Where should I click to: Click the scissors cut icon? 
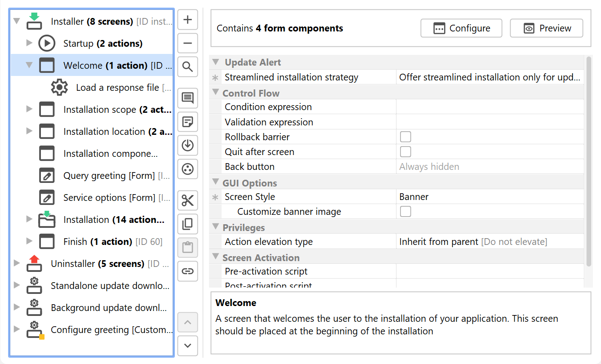point(188,200)
